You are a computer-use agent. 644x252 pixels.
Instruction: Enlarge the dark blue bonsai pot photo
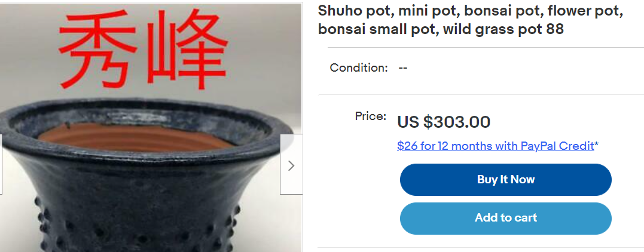pyautogui.click(x=151, y=128)
